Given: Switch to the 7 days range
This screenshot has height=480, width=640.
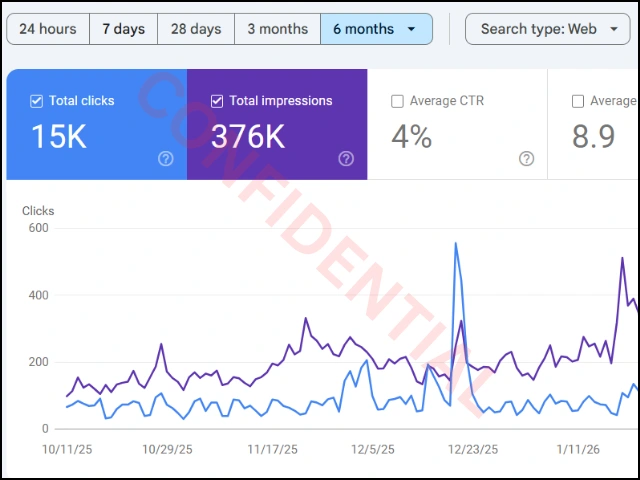Looking at the screenshot, I should pos(123,29).
